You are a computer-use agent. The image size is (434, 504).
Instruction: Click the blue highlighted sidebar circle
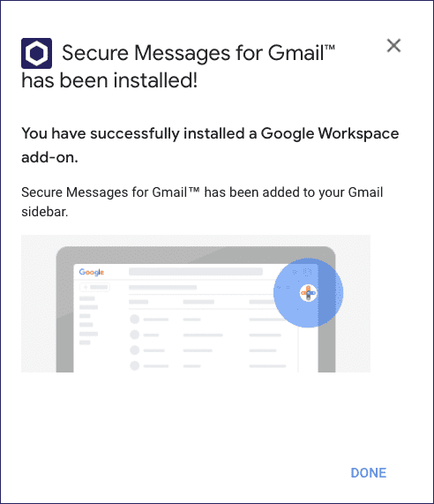pos(309,293)
